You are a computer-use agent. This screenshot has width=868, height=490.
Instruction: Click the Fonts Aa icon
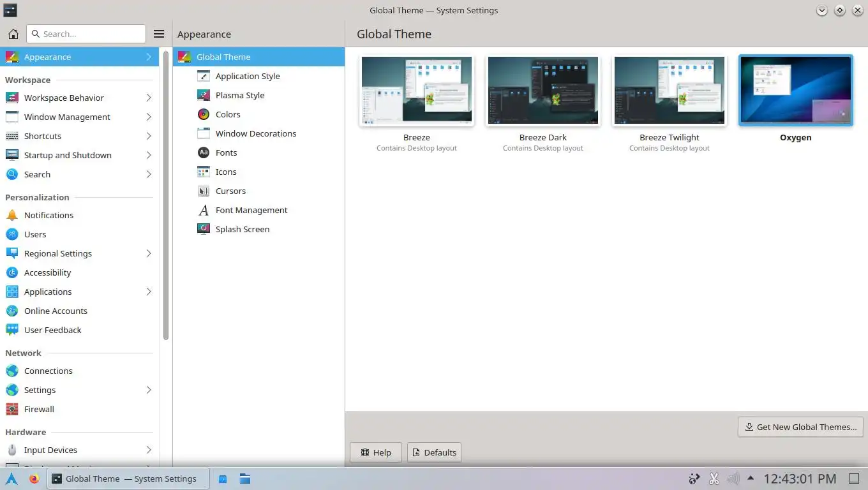pos(204,152)
